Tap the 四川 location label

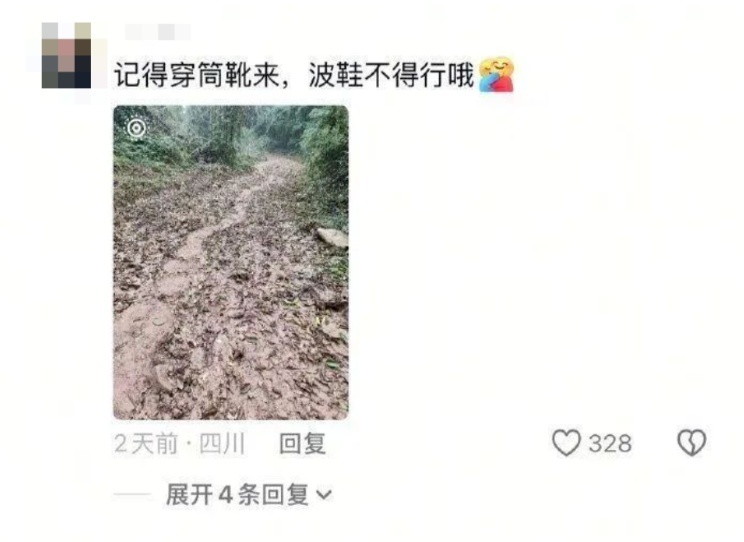click(x=222, y=444)
